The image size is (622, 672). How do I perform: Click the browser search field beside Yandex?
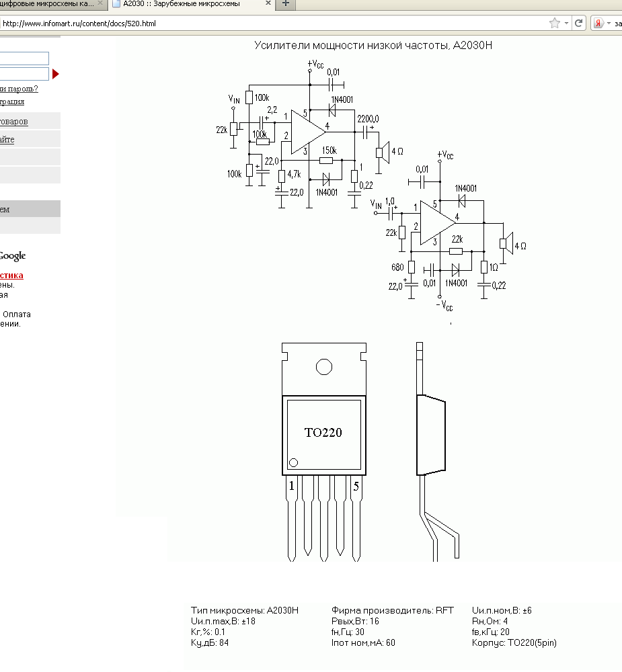(x=618, y=24)
